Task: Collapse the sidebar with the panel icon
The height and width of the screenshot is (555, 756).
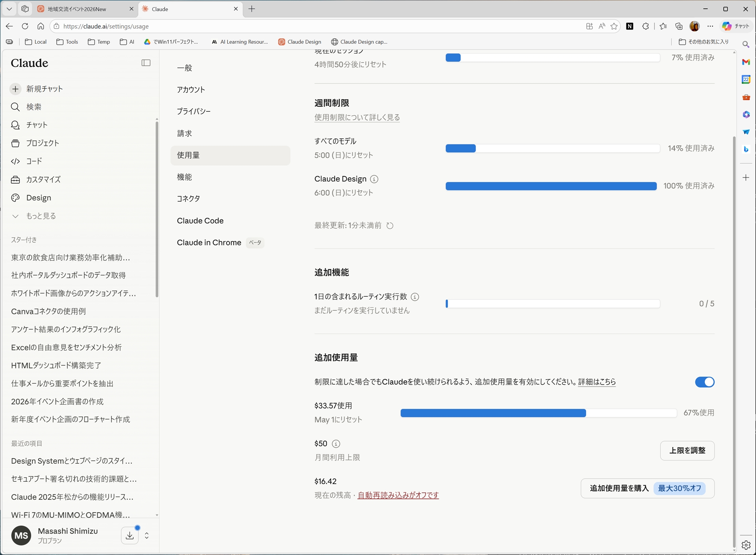Action: [x=145, y=63]
